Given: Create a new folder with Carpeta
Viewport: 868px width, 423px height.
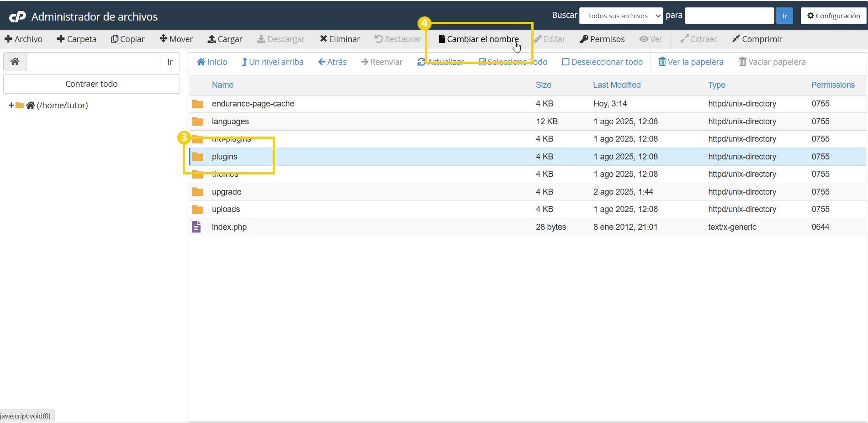Looking at the screenshot, I should [76, 39].
